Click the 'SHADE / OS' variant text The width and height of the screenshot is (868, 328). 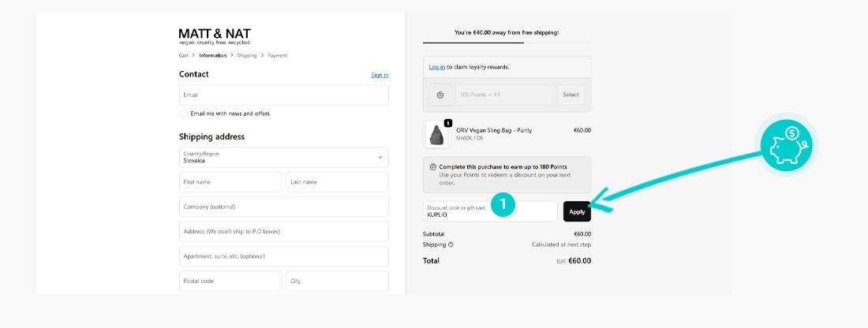[x=470, y=138]
